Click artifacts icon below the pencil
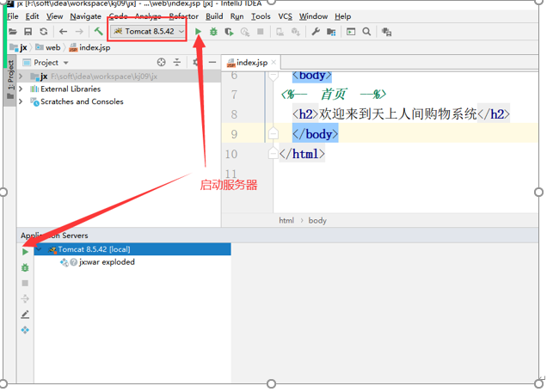The image size is (547, 392). click(25, 329)
